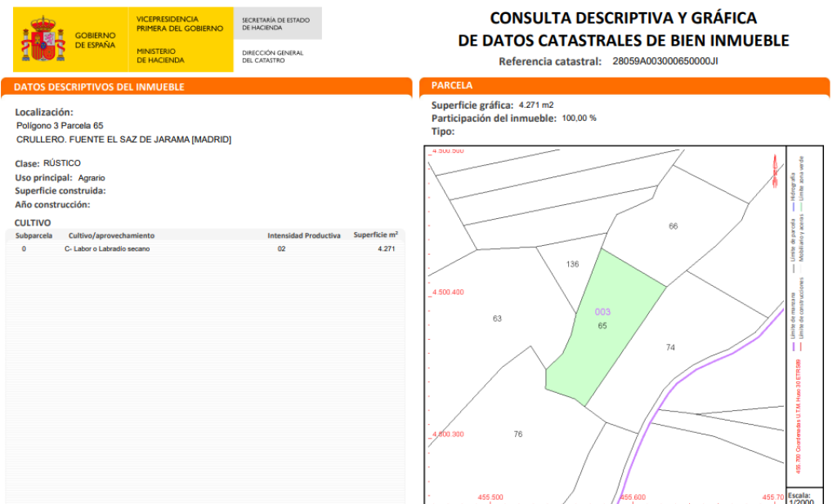Select the subparcel value '0' in the table
This screenshot has height=504, width=837.
point(24,249)
